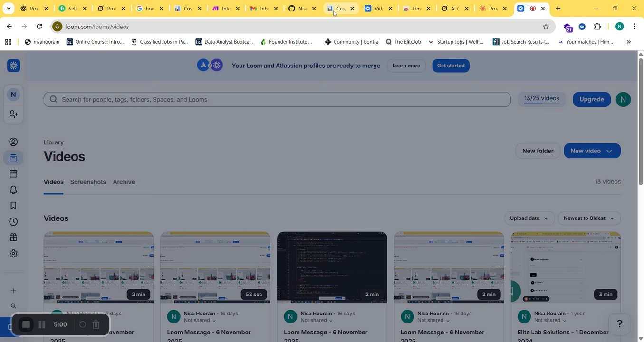
Task: Expand Not shared dropdown on Elite Lab video
Action: [x=550, y=320]
